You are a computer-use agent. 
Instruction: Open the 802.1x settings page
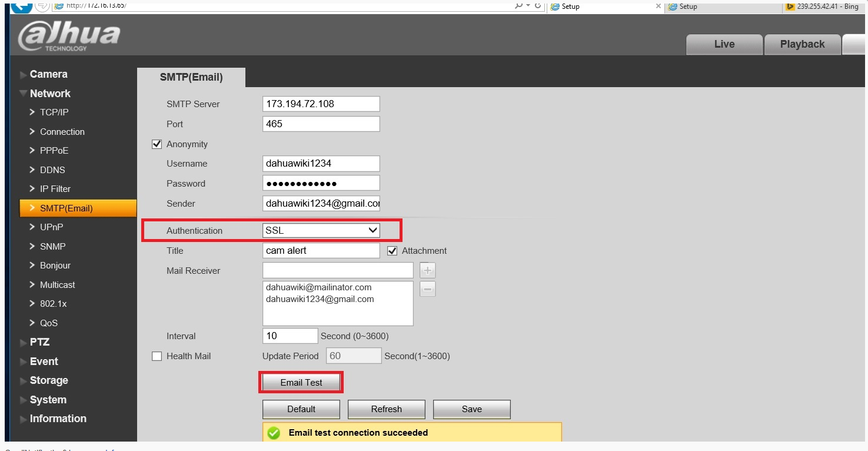52,304
